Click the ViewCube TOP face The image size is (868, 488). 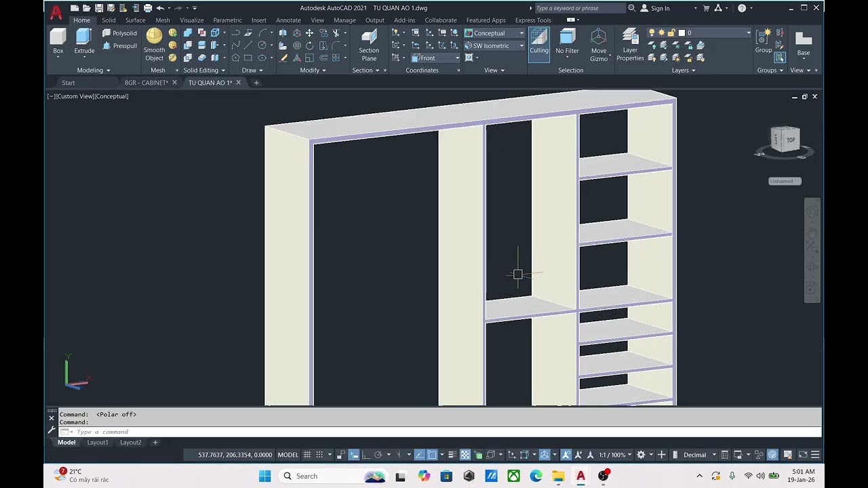pos(790,140)
